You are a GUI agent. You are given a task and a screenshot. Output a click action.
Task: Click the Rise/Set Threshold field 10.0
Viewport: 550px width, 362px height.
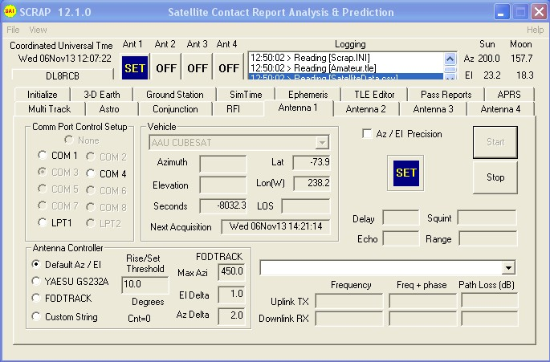click(x=145, y=284)
